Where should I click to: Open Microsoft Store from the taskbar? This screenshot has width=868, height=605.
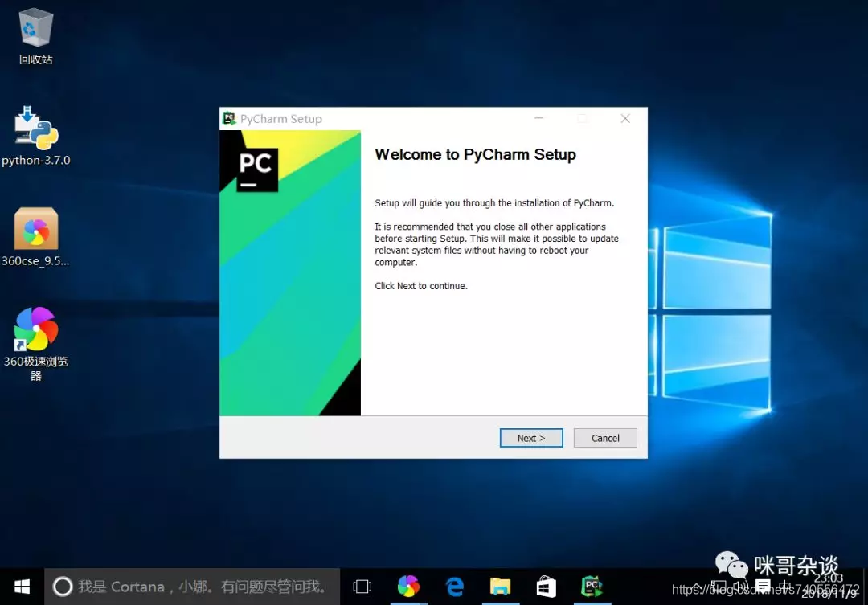(546, 587)
